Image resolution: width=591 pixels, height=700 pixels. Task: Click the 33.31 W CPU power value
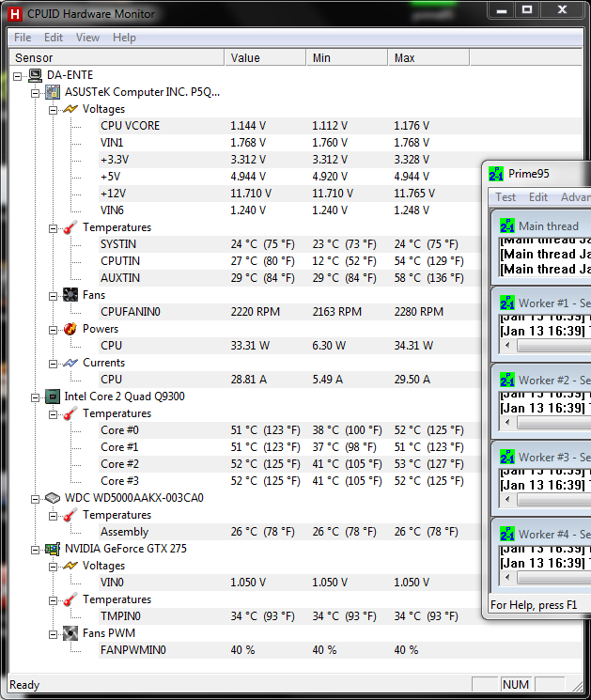(250, 346)
